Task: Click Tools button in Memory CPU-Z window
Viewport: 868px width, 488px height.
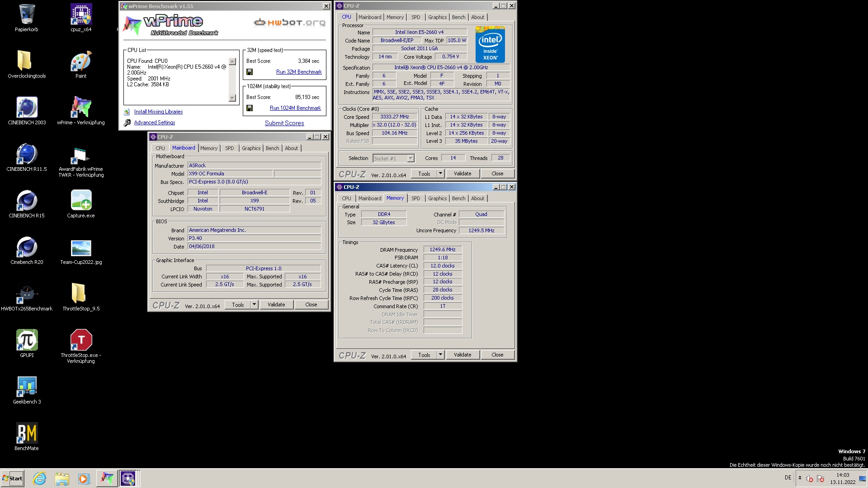Action: [424, 355]
